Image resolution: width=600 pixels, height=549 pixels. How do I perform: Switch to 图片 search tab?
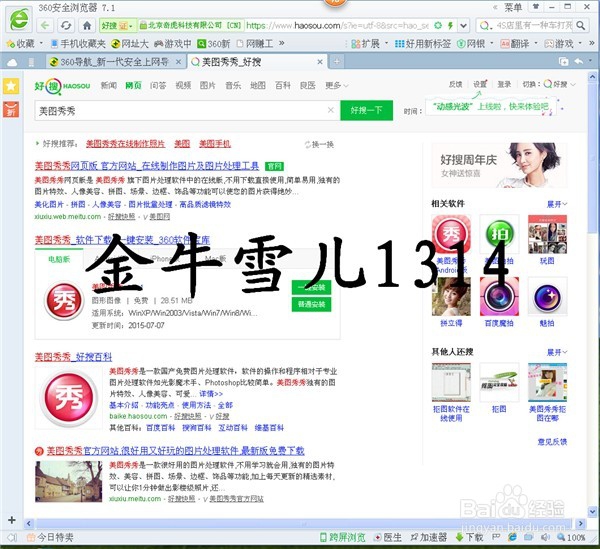click(x=207, y=85)
